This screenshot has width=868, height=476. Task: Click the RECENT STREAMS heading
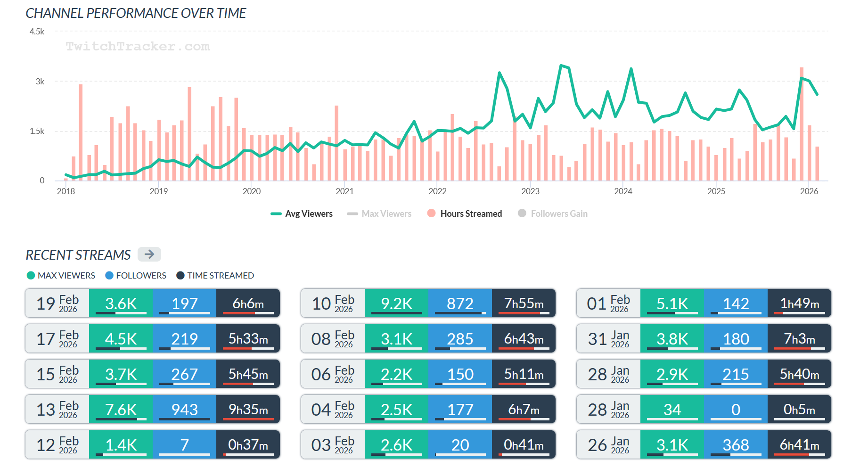coord(78,255)
